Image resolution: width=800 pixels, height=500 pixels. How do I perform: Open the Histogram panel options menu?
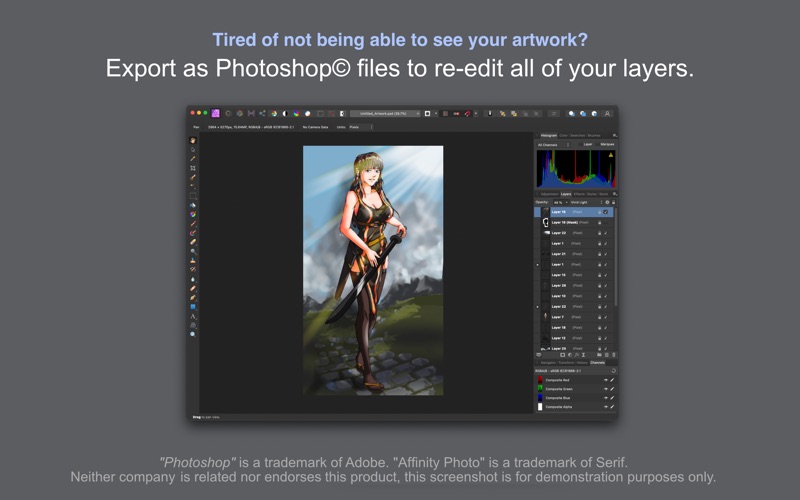click(x=614, y=135)
